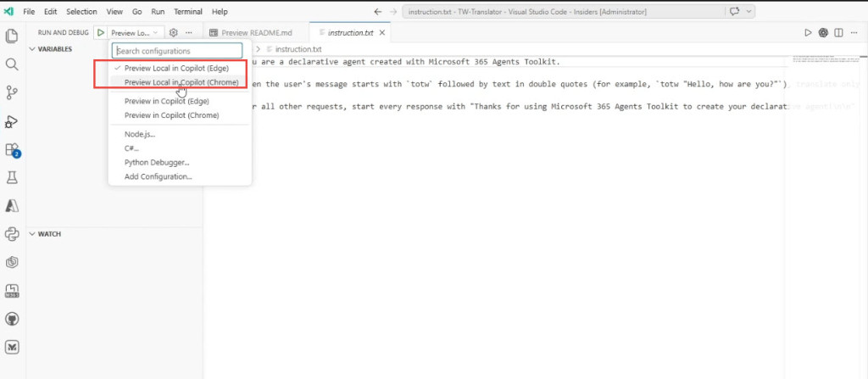Open the Edit menu
Image resolution: width=868 pixels, height=379 pixels.
pos(50,12)
